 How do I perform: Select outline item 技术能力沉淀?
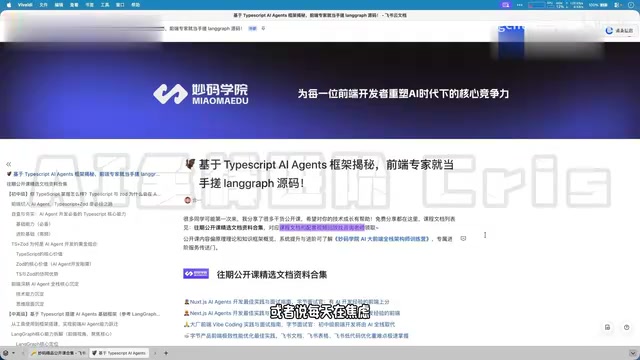[30, 294]
